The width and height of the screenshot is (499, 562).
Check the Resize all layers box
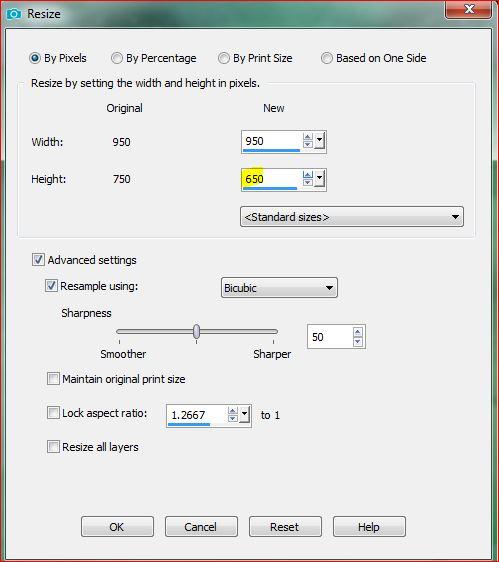tap(53, 447)
